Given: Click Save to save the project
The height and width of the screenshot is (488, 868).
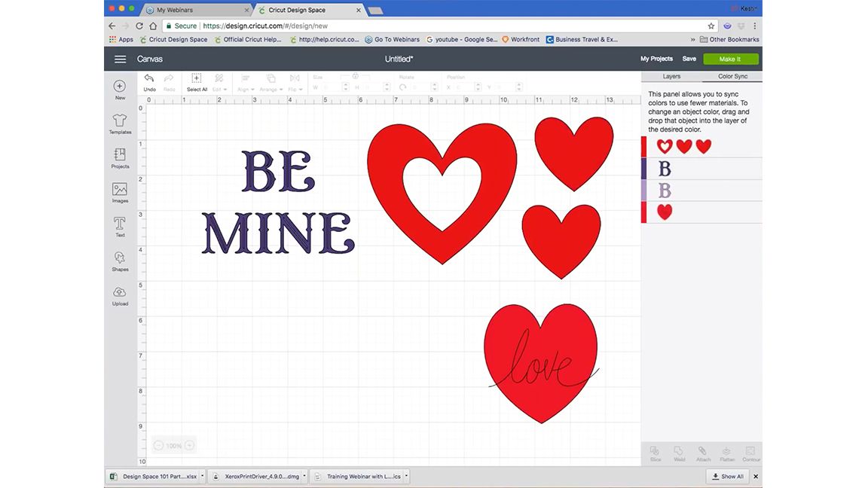Looking at the screenshot, I should click(689, 58).
